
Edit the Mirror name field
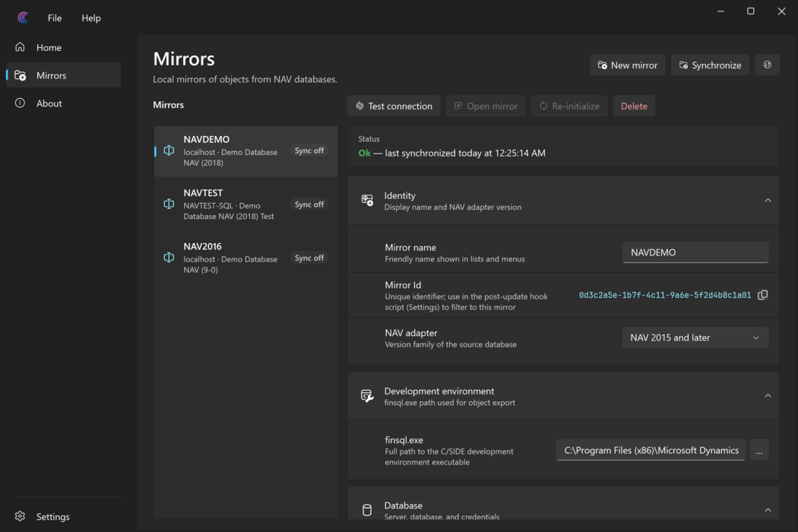coord(695,252)
